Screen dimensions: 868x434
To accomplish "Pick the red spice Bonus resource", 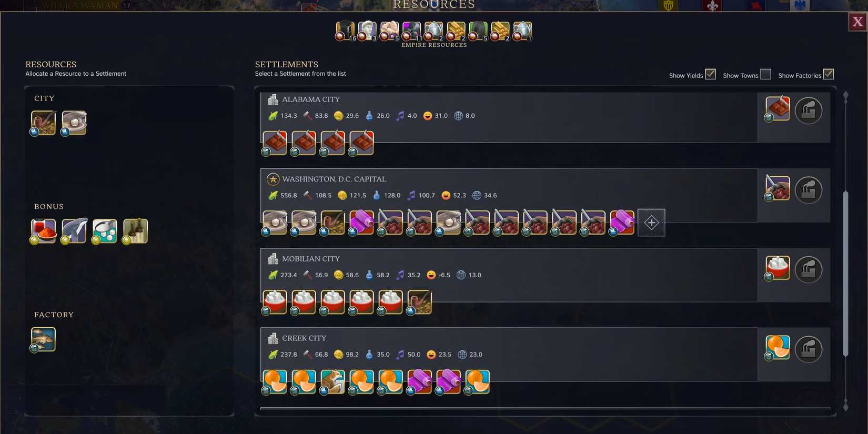I will [x=43, y=231].
